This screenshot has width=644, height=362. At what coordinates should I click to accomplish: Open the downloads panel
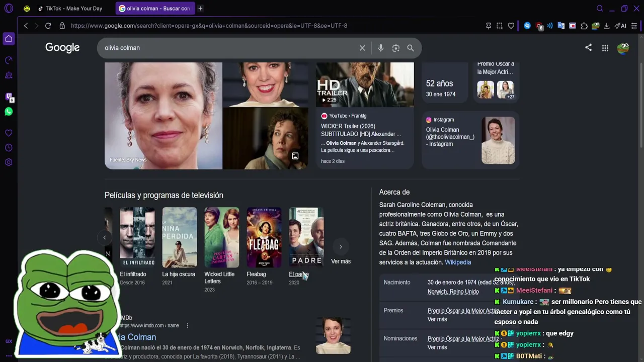[x=607, y=26]
